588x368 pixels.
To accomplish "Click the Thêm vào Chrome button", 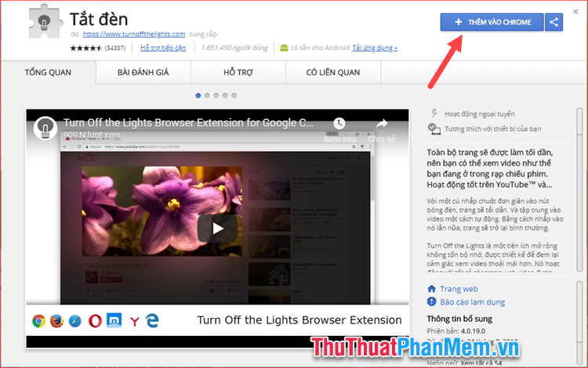I will [492, 22].
